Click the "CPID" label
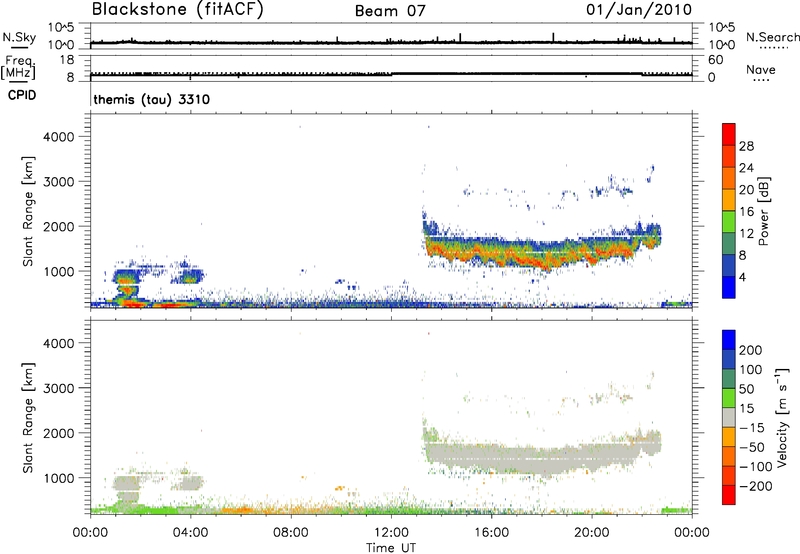Viewport: 800px width, 554px height. pos(22,95)
